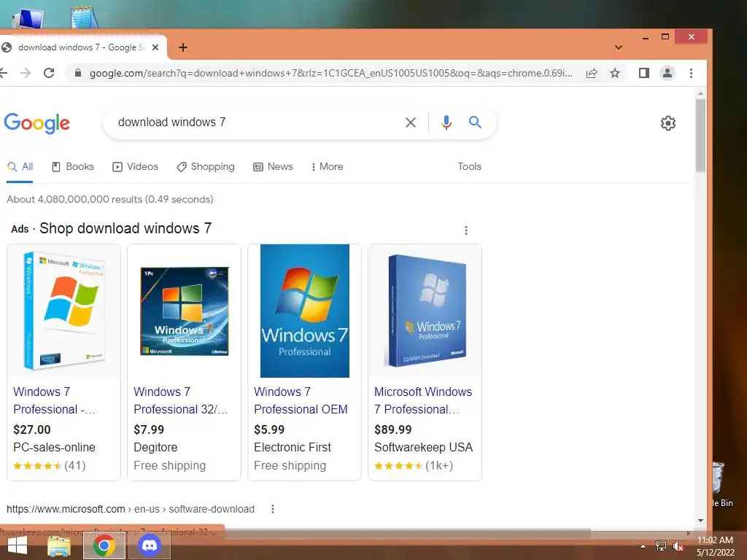Switch to the News tab
The height and width of the screenshot is (560, 747).
tap(273, 167)
